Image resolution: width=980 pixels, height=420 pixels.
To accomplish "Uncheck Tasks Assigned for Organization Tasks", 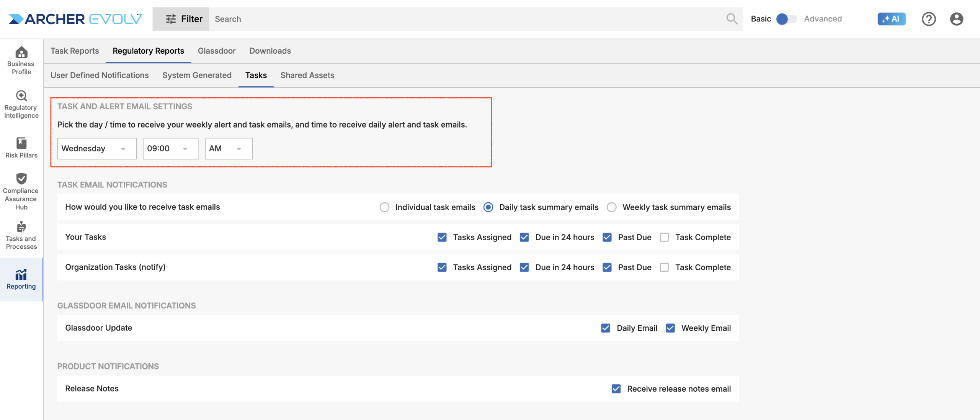I will click(x=442, y=267).
